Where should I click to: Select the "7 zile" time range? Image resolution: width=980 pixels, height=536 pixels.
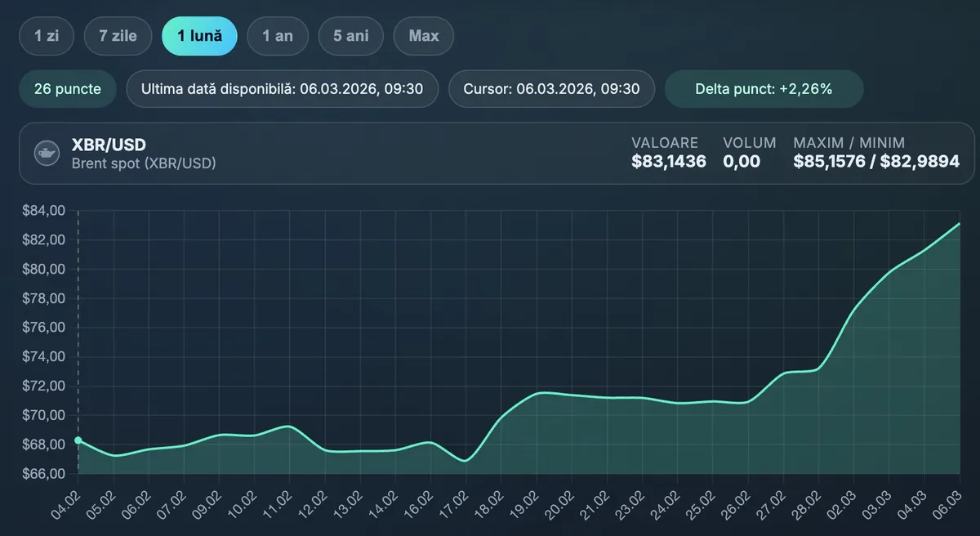(x=118, y=35)
